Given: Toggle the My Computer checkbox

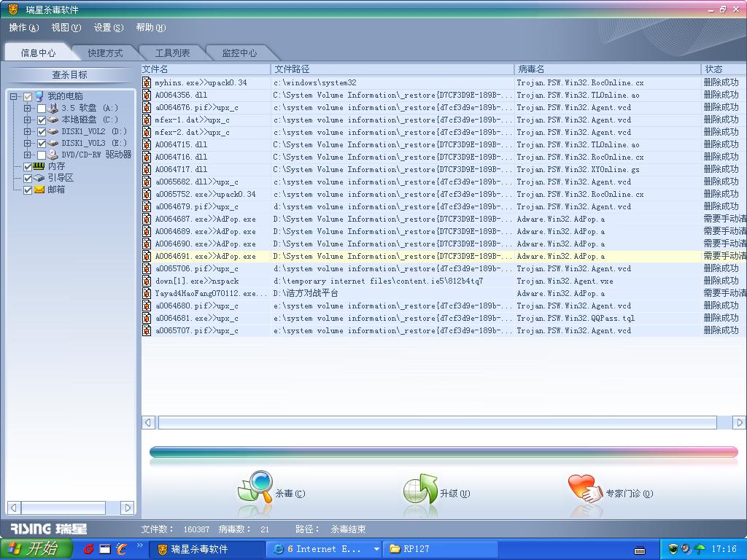Looking at the screenshot, I should [28, 97].
